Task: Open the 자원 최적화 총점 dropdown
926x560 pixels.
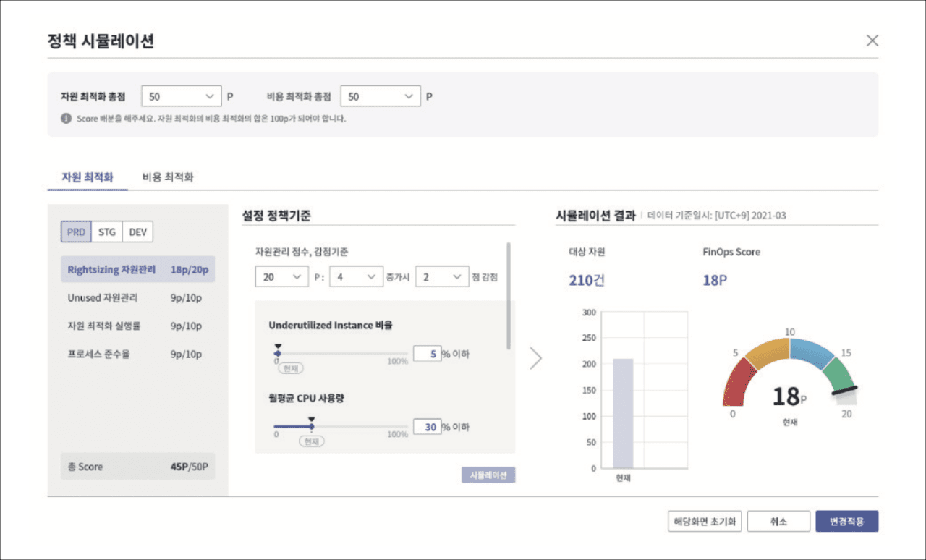Action: [x=181, y=96]
